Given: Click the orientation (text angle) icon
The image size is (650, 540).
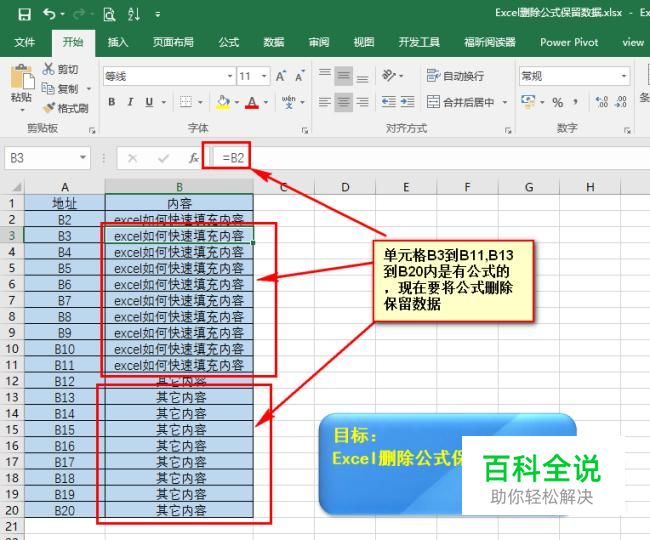Looking at the screenshot, I should pos(389,76).
